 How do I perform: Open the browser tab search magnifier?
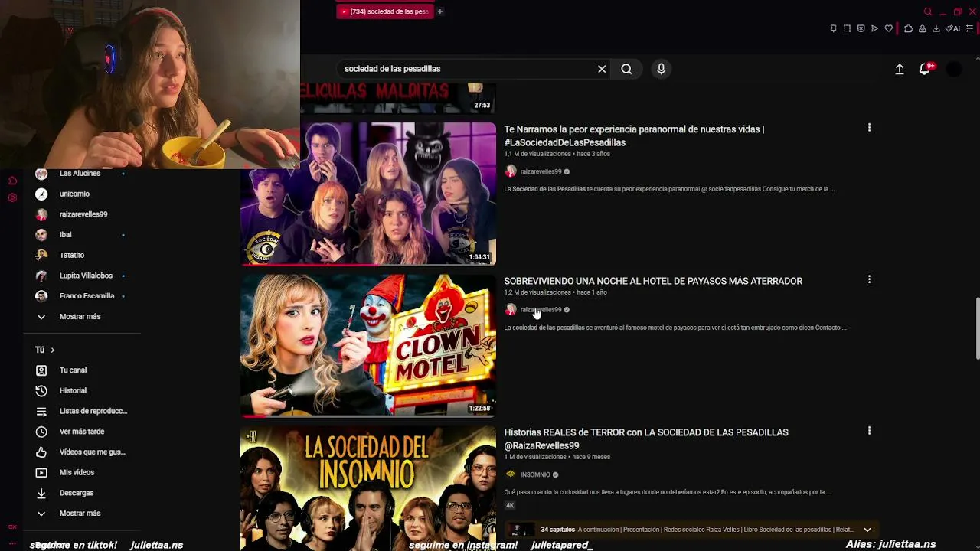click(928, 11)
